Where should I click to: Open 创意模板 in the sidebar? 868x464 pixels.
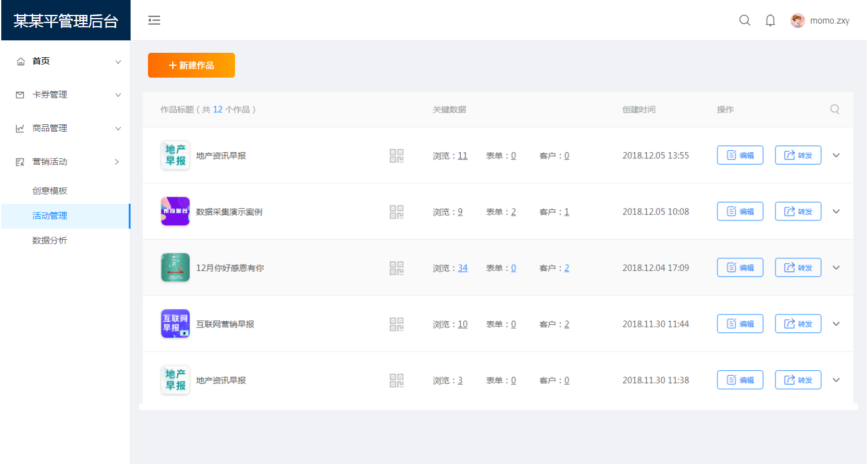[x=50, y=191]
